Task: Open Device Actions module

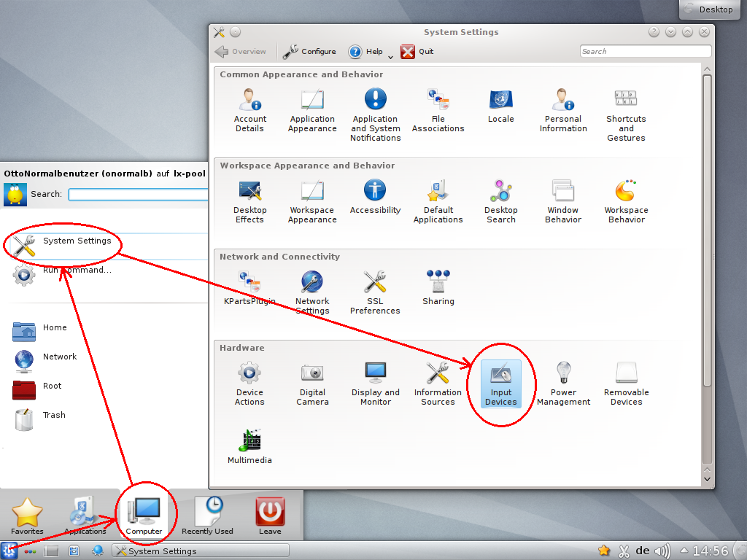Action: coord(249,384)
